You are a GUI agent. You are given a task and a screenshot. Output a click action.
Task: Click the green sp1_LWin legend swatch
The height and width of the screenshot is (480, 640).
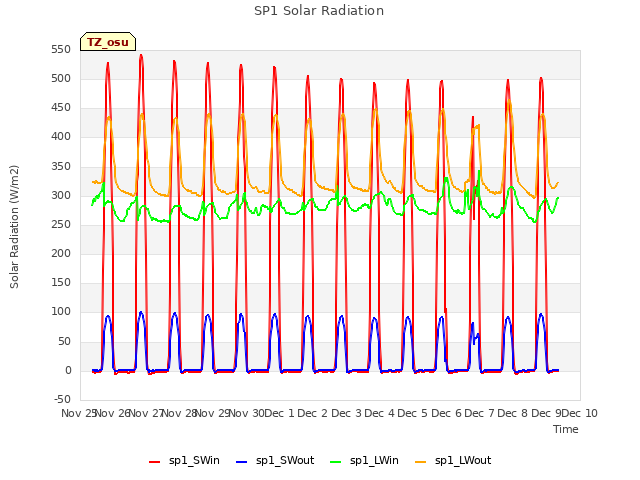pos(336,462)
